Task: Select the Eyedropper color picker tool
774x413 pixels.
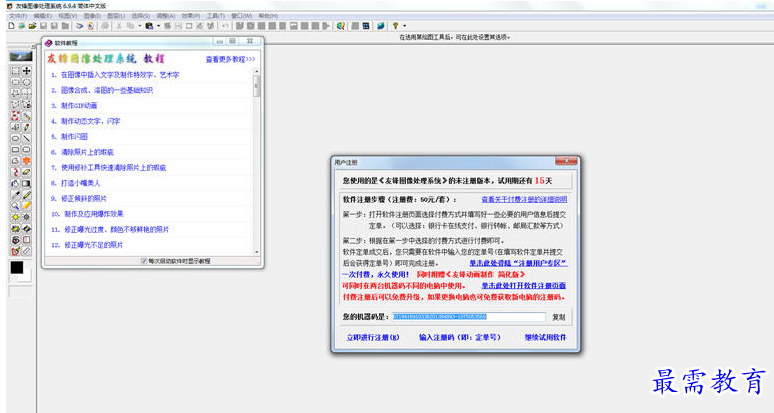Action: point(15,194)
